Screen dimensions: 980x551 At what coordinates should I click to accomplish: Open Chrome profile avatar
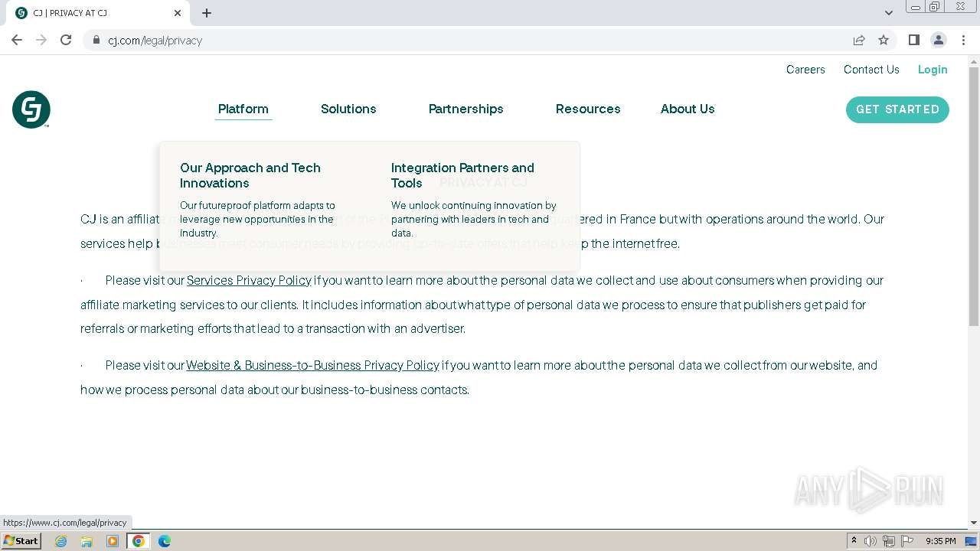[x=938, y=40]
